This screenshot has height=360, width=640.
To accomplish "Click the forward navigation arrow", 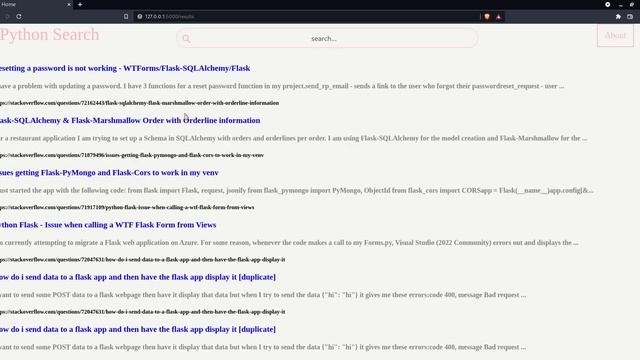I will click(x=7, y=17).
